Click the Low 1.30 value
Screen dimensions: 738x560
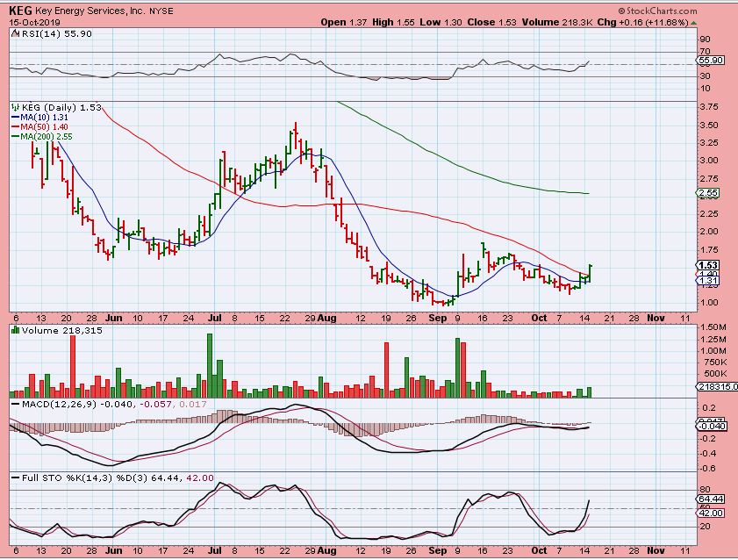(441, 22)
